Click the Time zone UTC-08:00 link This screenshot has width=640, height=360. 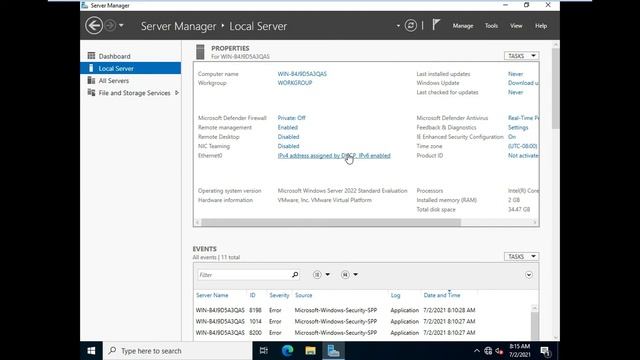522,146
